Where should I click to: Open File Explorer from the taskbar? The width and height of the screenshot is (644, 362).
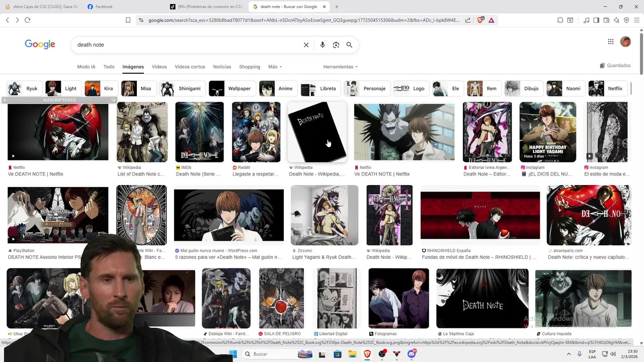pos(352,354)
